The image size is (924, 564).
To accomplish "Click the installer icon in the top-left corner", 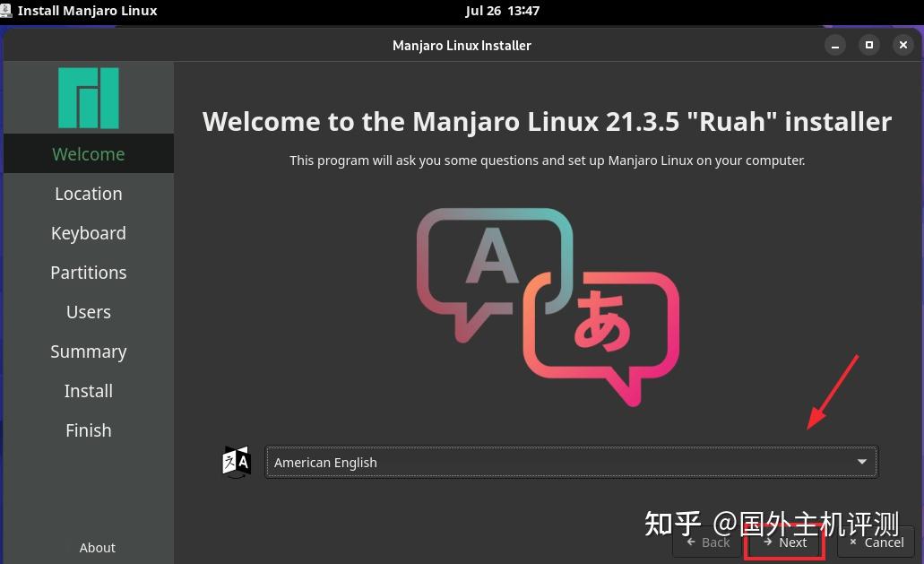I will click(x=7, y=10).
